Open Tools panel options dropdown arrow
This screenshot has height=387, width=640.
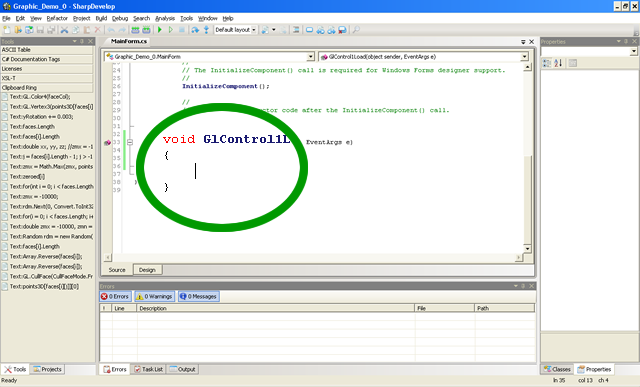(x=75, y=41)
